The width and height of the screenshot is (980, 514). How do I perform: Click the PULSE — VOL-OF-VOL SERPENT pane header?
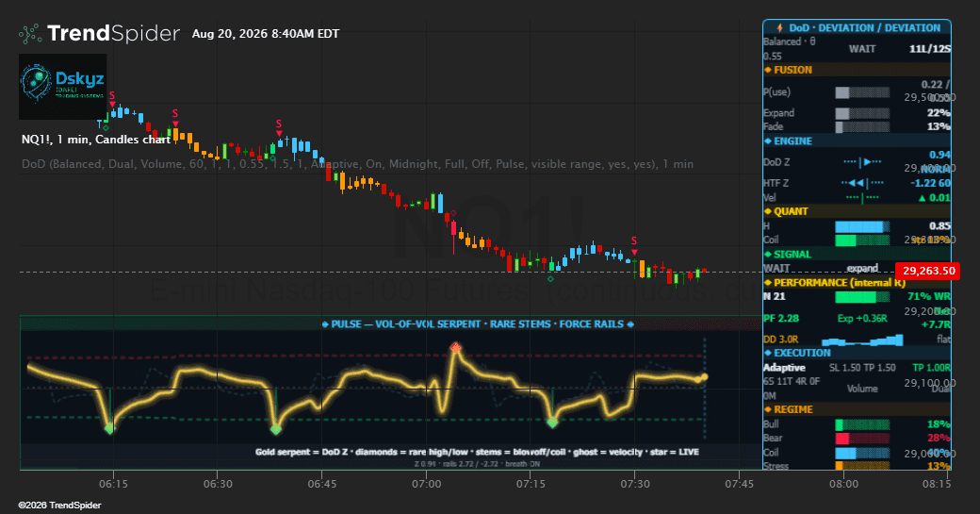point(478,323)
